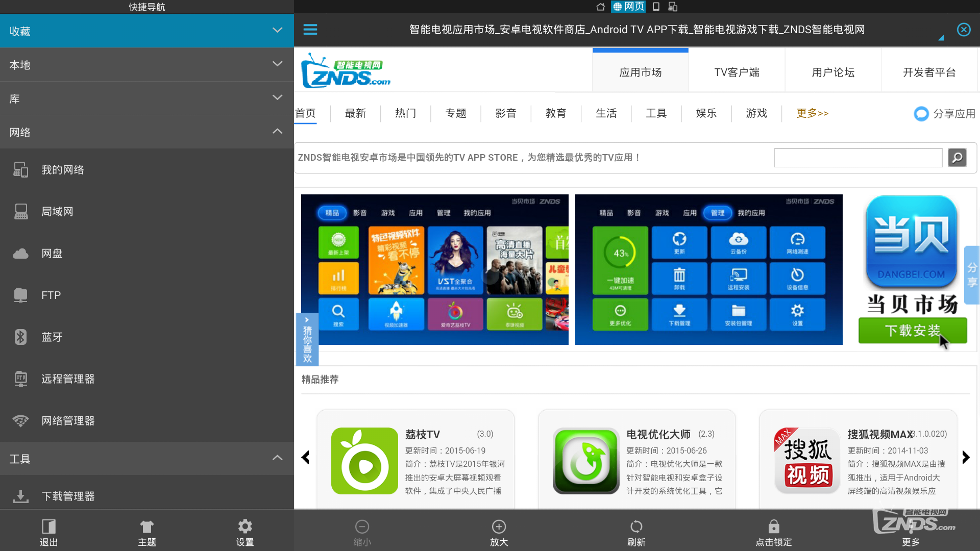Select the 影音 category

coord(506,113)
